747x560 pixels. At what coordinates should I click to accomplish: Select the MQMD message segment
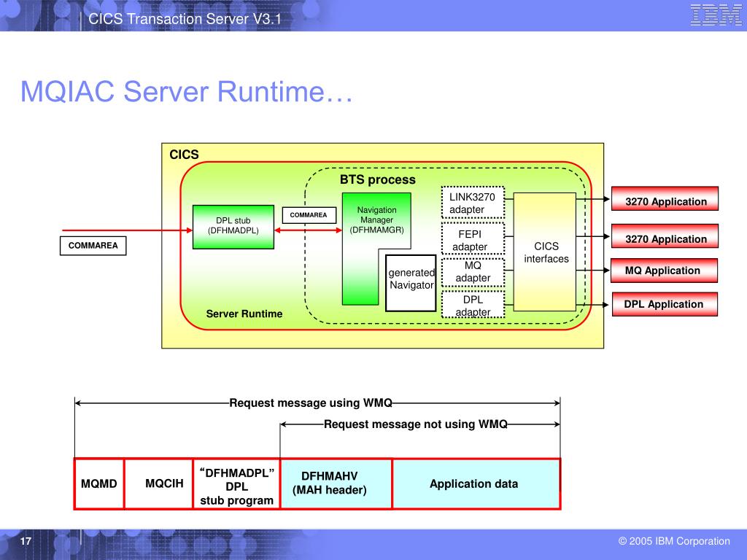pos(99,484)
